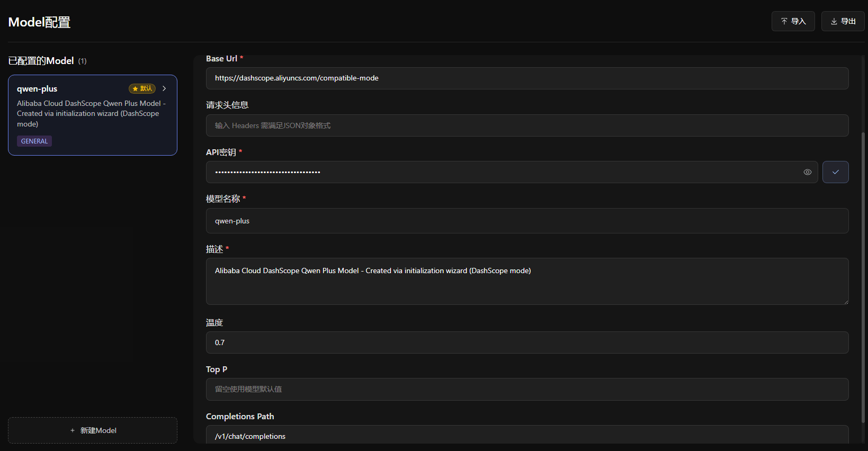This screenshot has width=868, height=451.
Task: Edit the 模型名称 field containing qwen-plus
Action: (527, 221)
